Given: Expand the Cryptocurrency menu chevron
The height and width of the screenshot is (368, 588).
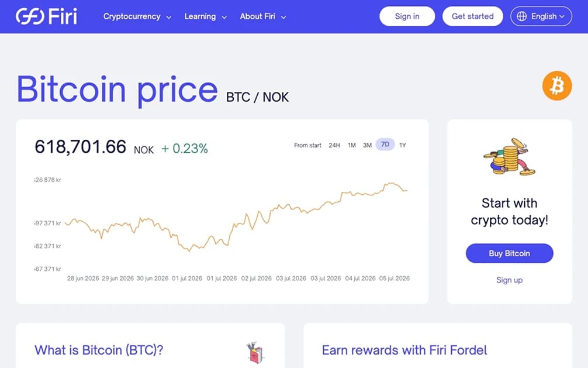Looking at the screenshot, I should 169,17.
